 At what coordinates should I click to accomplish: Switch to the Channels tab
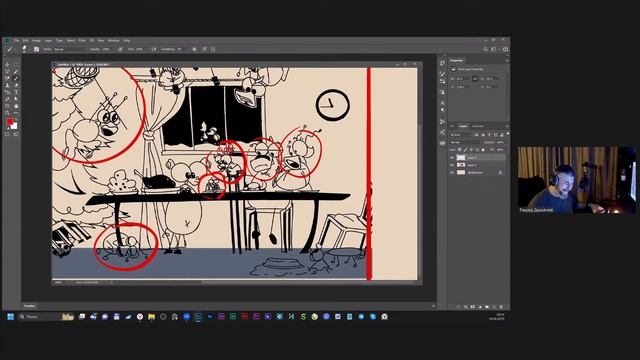pos(478,126)
